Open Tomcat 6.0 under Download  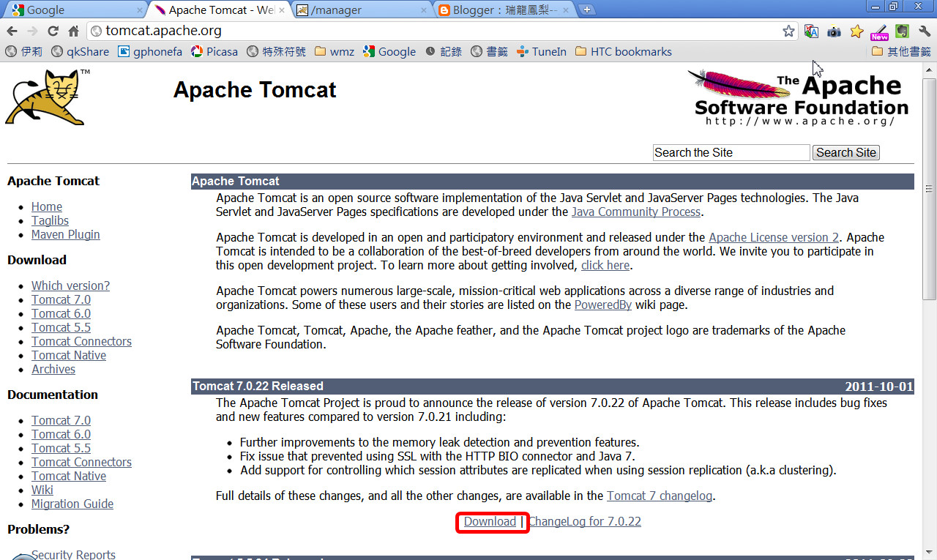click(61, 313)
